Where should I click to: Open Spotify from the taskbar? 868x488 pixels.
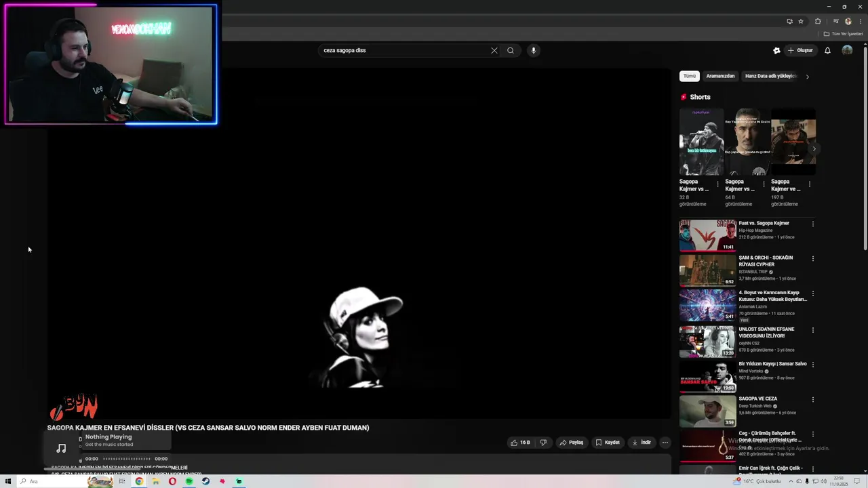[x=189, y=481]
